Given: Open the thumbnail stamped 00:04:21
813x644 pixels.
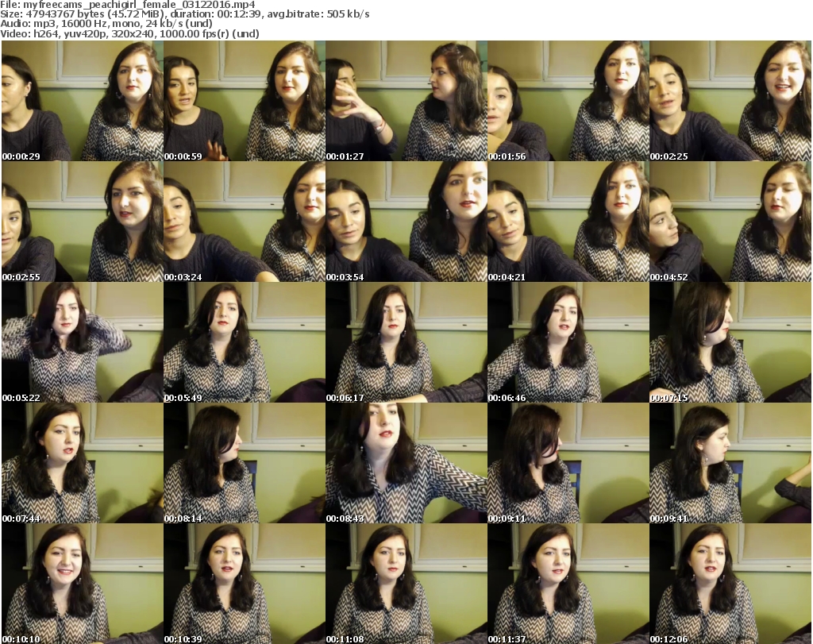Looking at the screenshot, I should pyautogui.click(x=568, y=222).
